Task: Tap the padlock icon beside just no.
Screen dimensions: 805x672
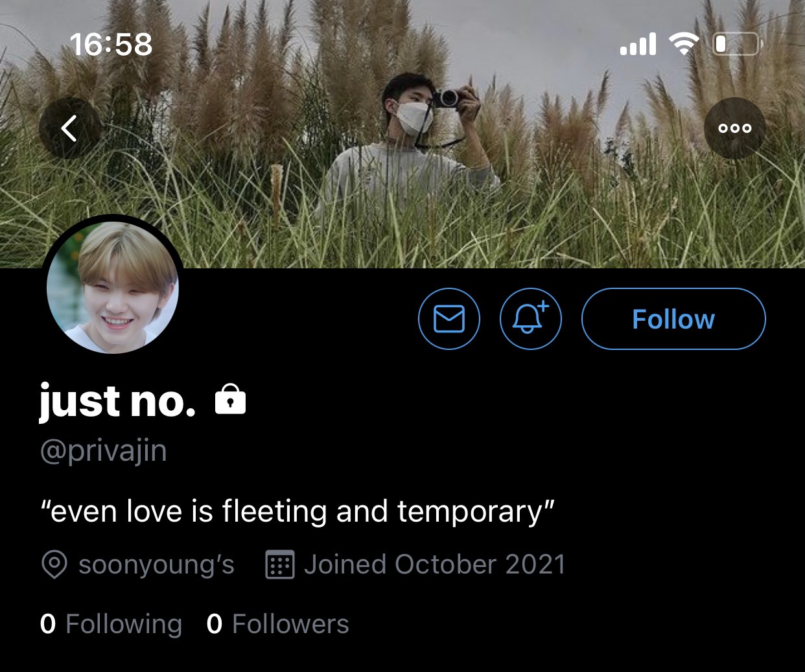Action: coord(230,399)
